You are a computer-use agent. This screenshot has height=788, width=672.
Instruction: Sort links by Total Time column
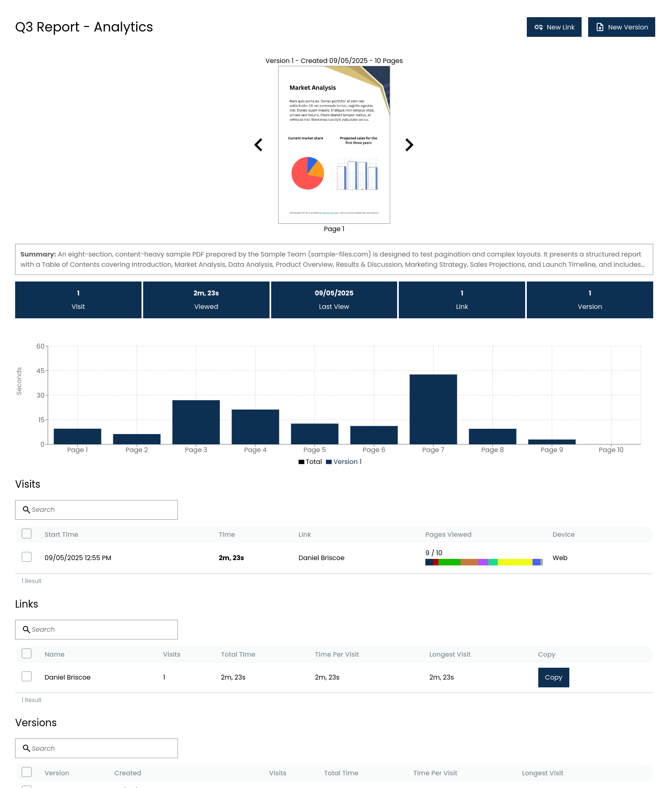point(238,655)
